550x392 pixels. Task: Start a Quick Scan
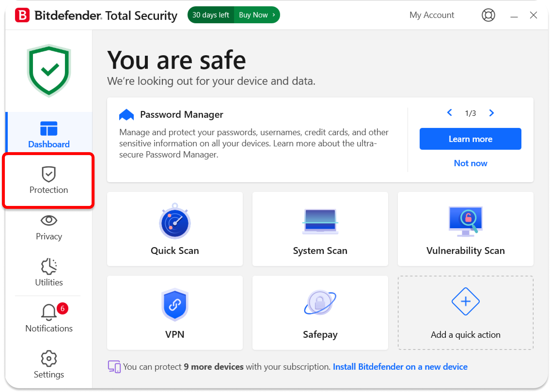[x=175, y=229]
